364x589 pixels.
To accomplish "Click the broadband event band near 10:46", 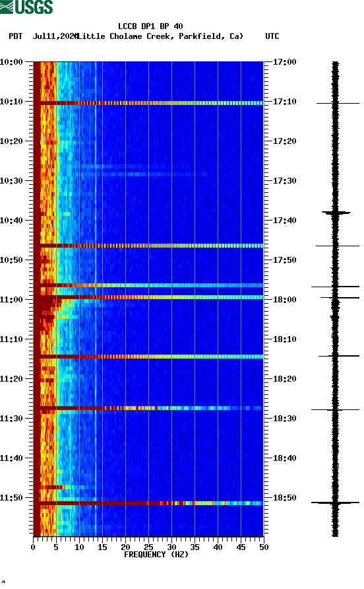I will (148, 246).
